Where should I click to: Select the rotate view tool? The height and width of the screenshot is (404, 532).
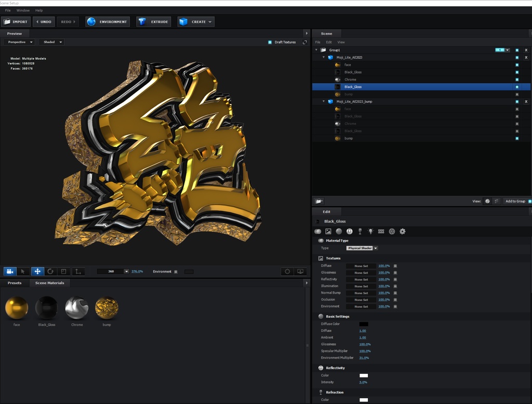coord(50,271)
